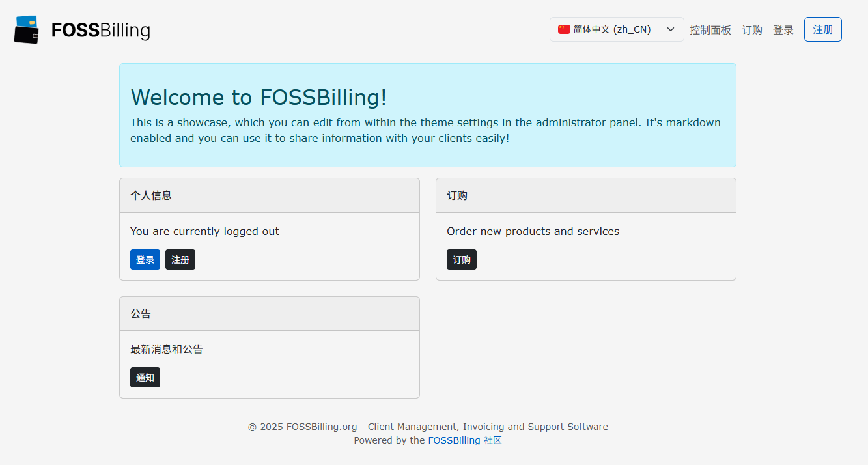Follow the FOSSBilling 社区 footer link
The width and height of the screenshot is (868, 465).
[x=465, y=440]
